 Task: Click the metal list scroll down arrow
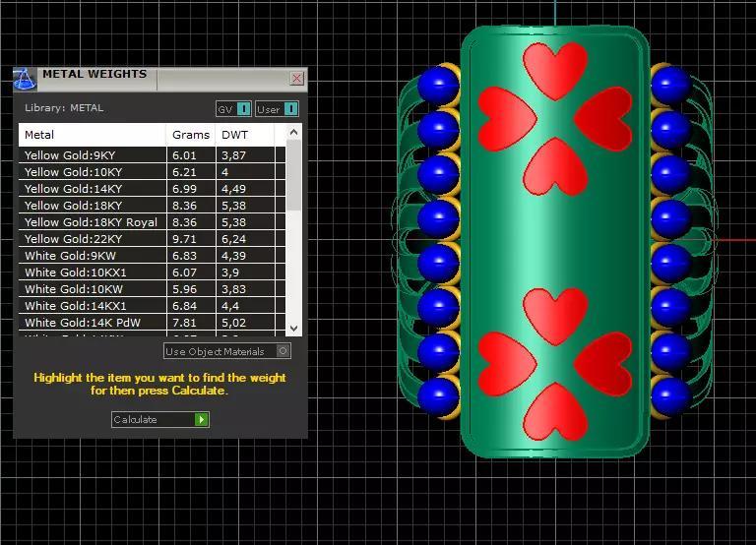click(293, 329)
